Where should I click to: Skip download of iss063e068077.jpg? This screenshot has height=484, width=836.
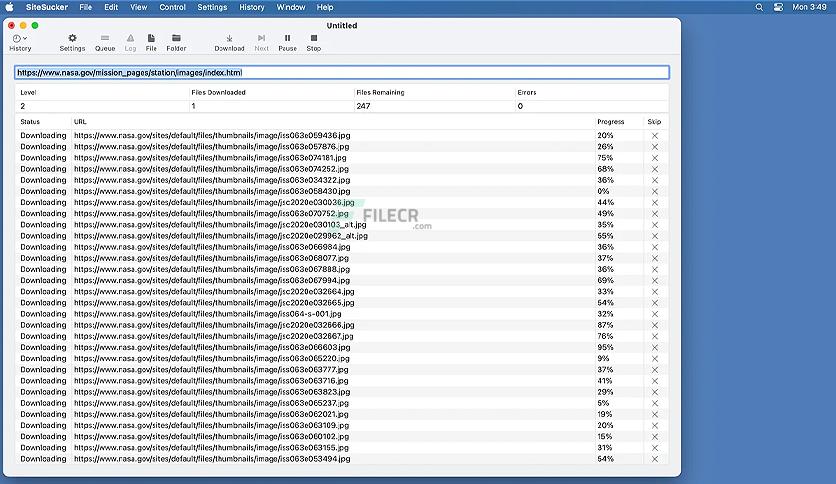tap(655, 259)
